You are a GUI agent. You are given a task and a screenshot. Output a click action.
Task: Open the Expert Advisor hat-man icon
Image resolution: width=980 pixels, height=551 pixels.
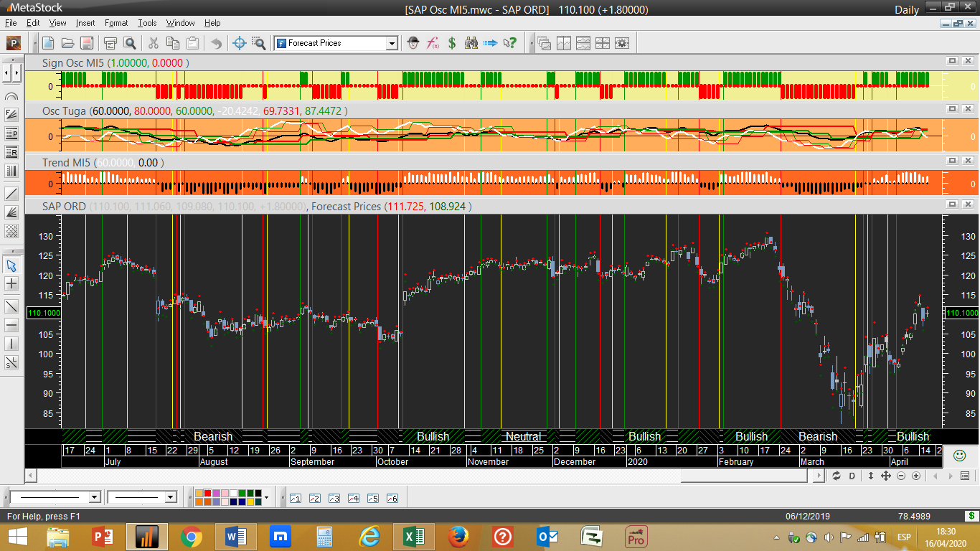[413, 43]
